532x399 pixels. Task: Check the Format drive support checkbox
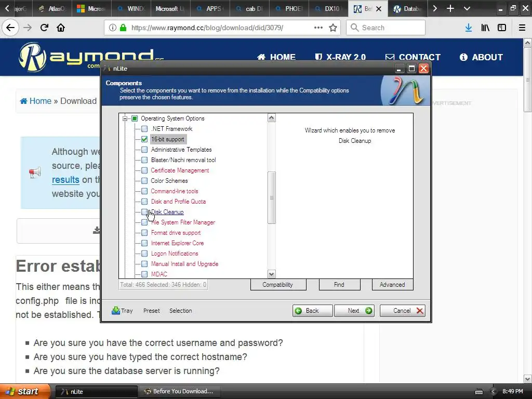tap(144, 233)
